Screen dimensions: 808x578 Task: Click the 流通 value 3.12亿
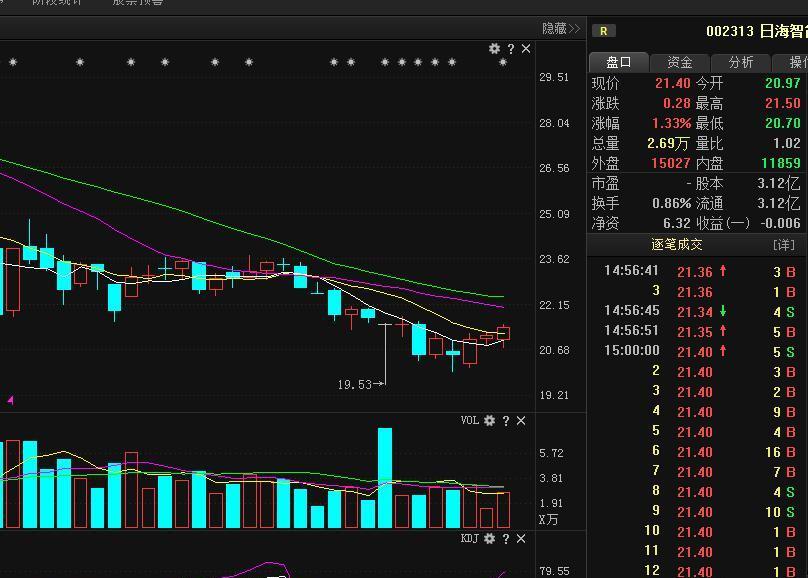pyautogui.click(x=779, y=203)
